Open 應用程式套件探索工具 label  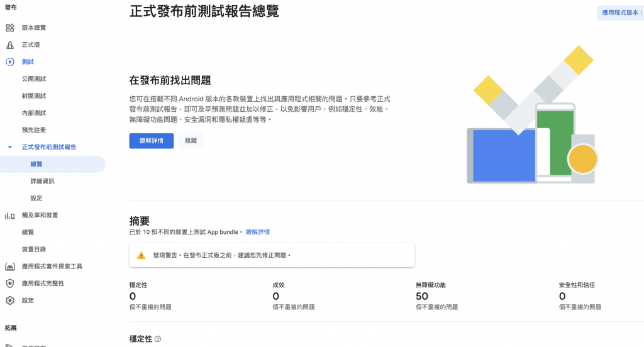point(52,267)
